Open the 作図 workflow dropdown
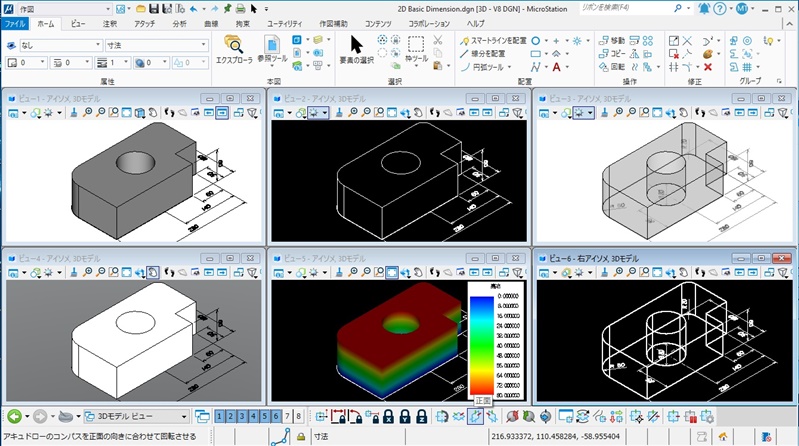799x446 pixels. tap(63, 8)
